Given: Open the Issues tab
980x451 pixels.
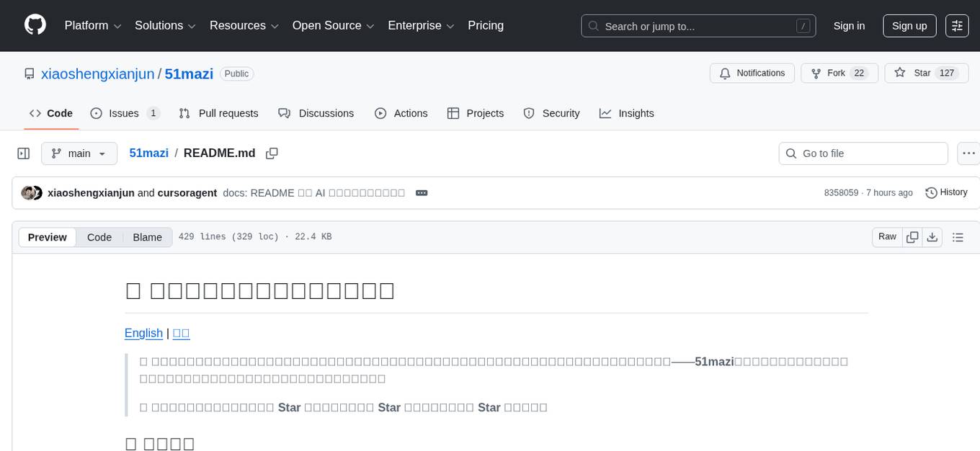Looking at the screenshot, I should [125, 113].
